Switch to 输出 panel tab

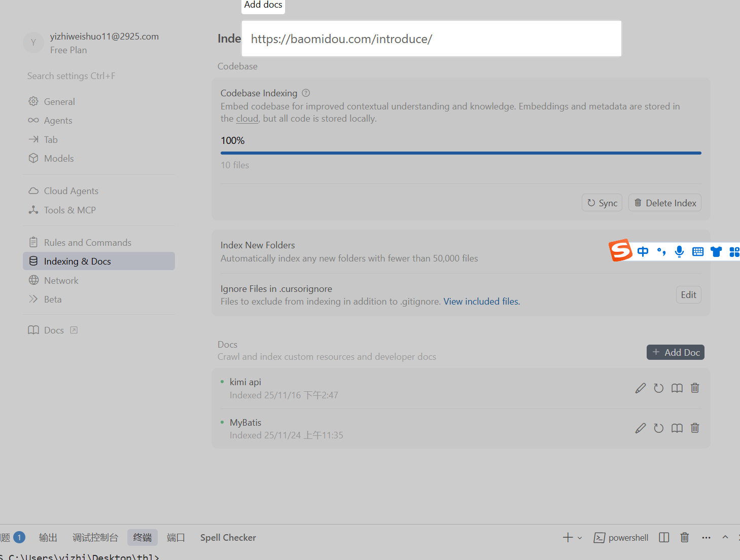click(48, 538)
